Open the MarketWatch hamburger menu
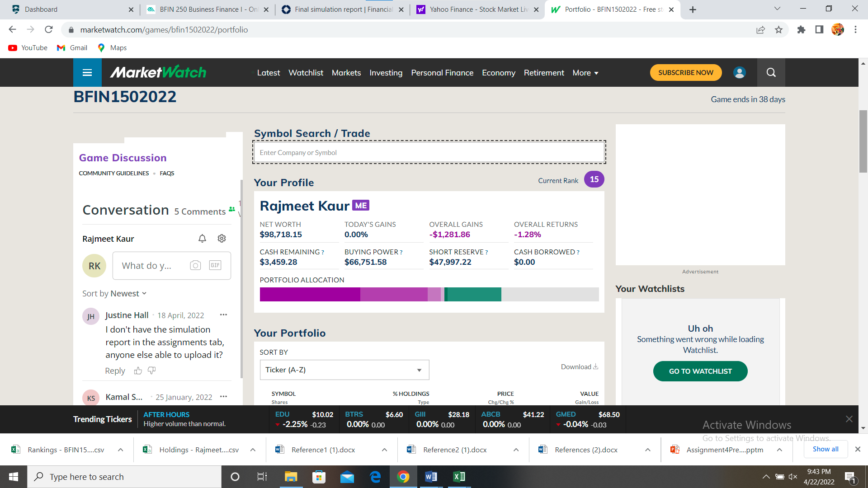The width and height of the screenshot is (868, 488). coord(87,73)
